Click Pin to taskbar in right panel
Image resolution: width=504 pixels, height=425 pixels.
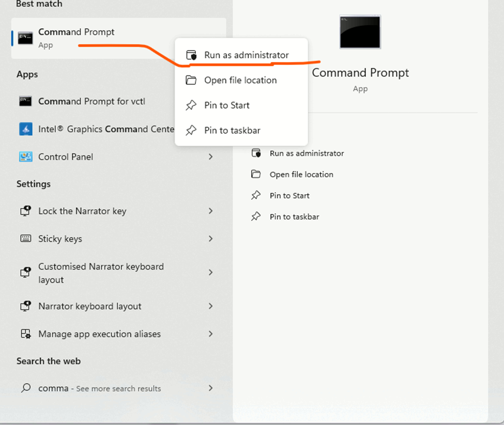pos(293,216)
